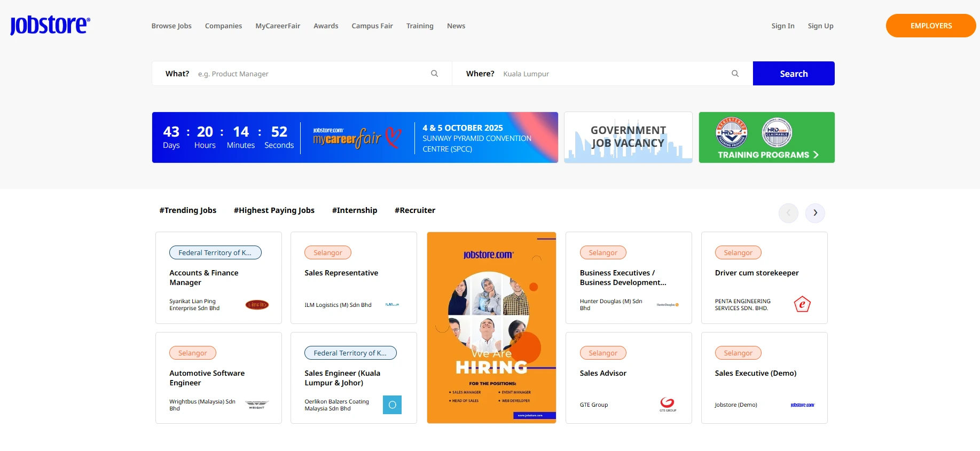980x451 pixels.
Task: Click PENTA ENGINEERING SERVICES SDN. BHD. text
Action: pyautogui.click(x=743, y=305)
